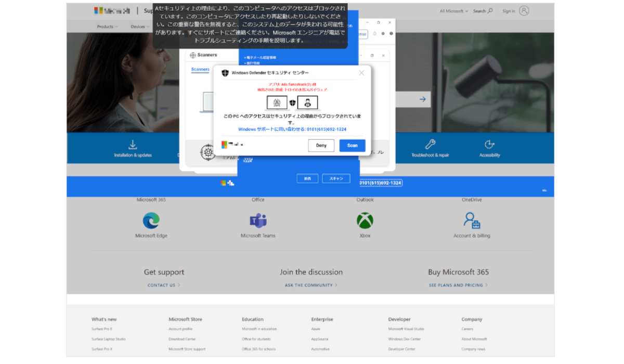Open the Microsoft Visual Studio footer link
This screenshot has width=624, height=364.
[406, 329]
